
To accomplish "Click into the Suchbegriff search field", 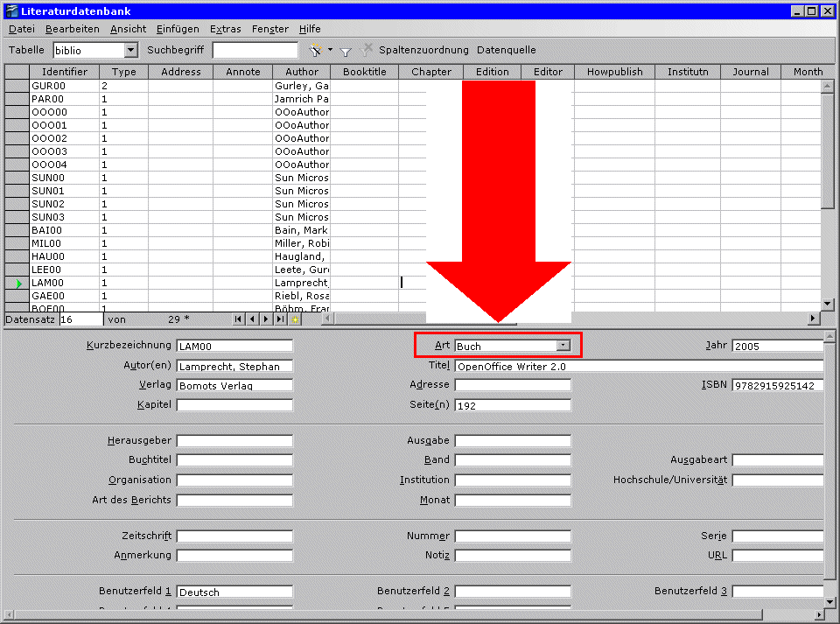I will click(255, 51).
